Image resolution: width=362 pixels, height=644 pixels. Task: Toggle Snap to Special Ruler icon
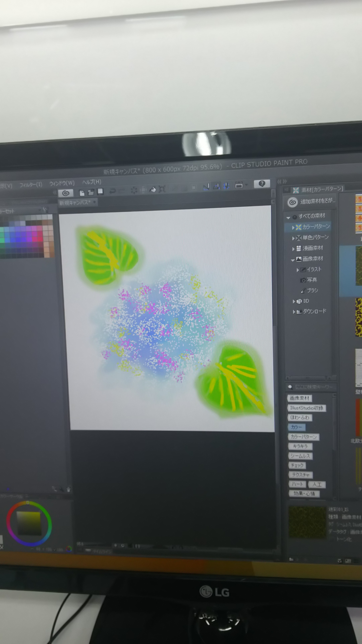(x=216, y=186)
